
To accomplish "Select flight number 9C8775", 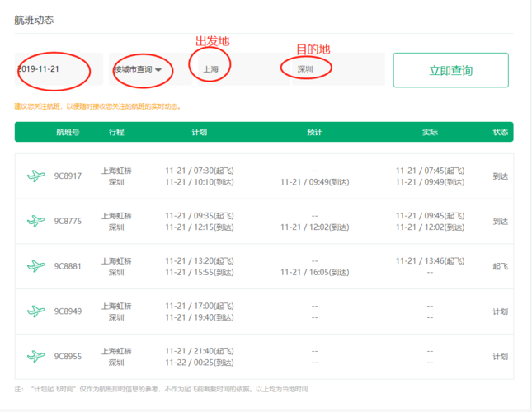I will click(68, 221).
